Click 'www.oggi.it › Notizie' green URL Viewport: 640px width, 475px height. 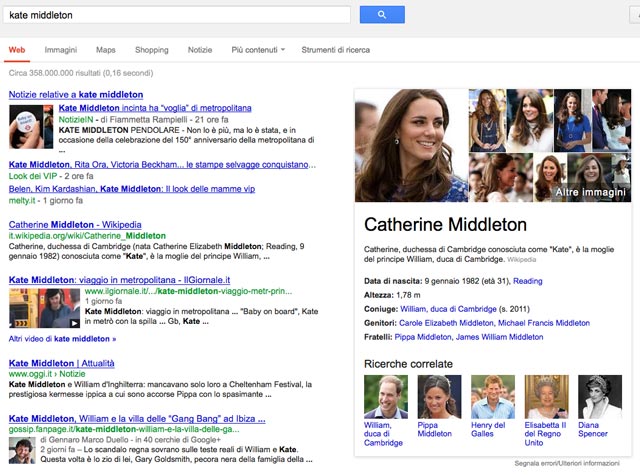pos(47,374)
